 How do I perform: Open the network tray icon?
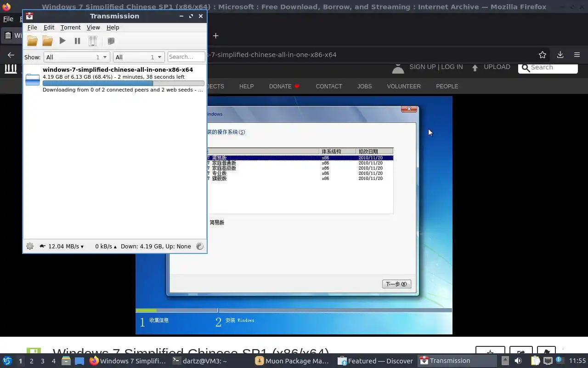click(x=548, y=361)
